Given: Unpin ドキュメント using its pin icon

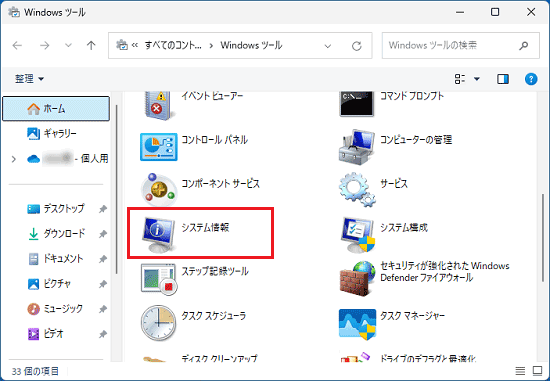Looking at the screenshot, I should click(x=102, y=259).
